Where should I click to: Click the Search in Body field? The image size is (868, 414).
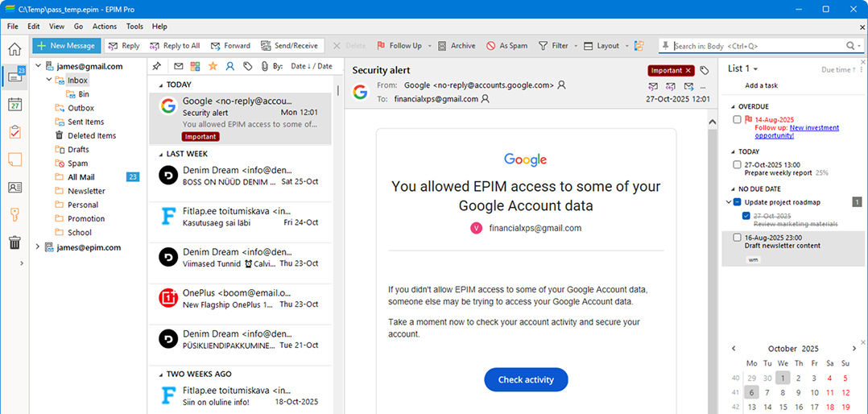757,46
